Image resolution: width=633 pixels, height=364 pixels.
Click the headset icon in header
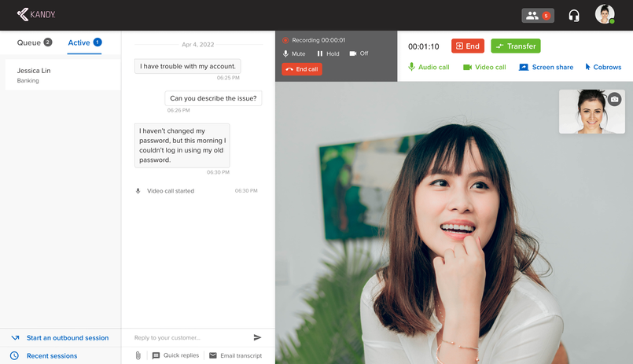point(574,16)
